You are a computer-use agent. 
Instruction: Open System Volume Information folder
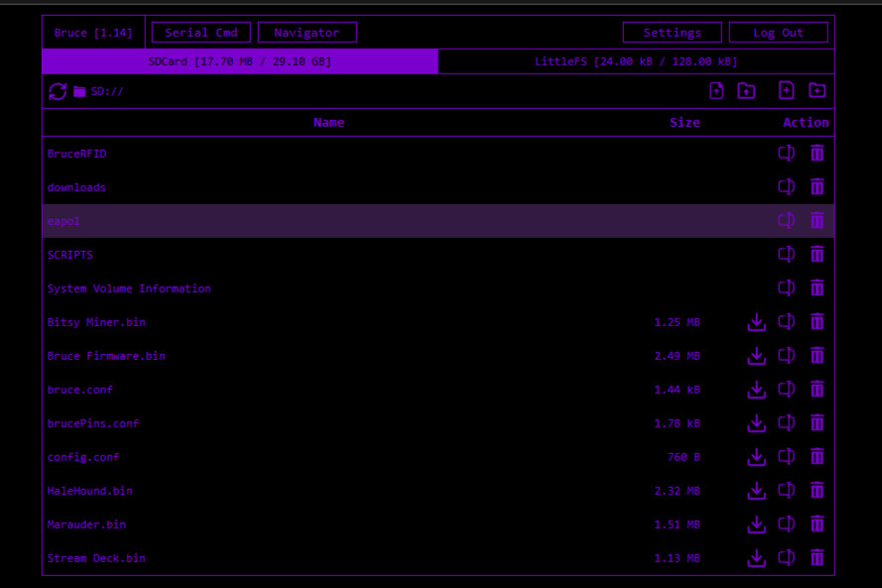pos(129,289)
